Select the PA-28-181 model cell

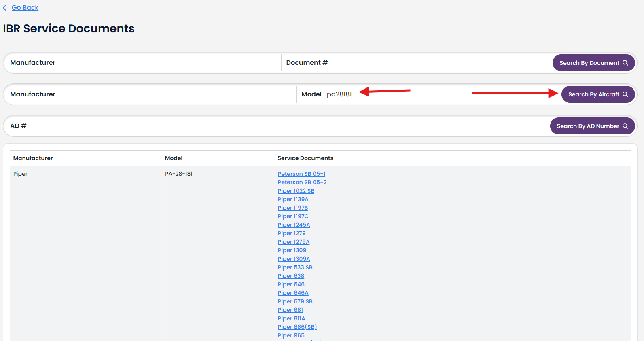click(179, 174)
